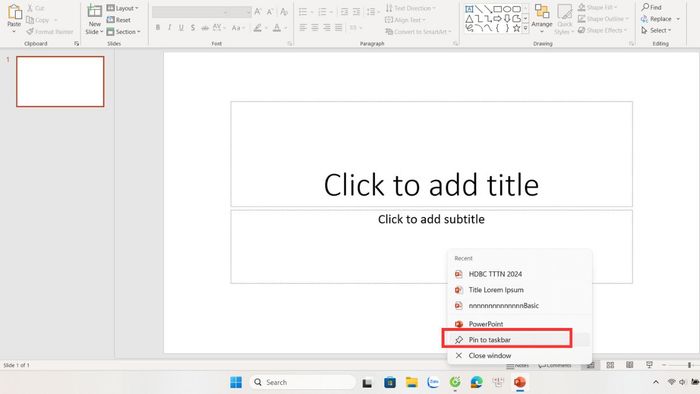Viewport: 700px width, 394px height.
Task: Toggle Justify paragraph button
Action: [339, 28]
